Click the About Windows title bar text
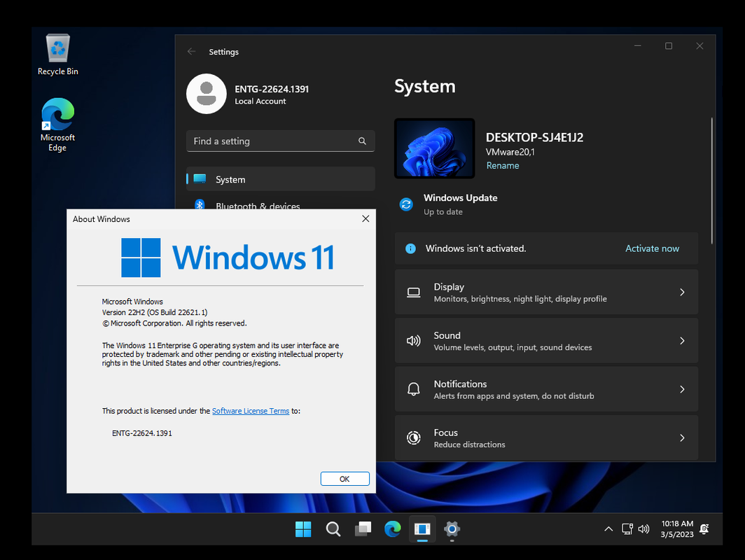This screenshot has height=560, width=745. coord(102,219)
